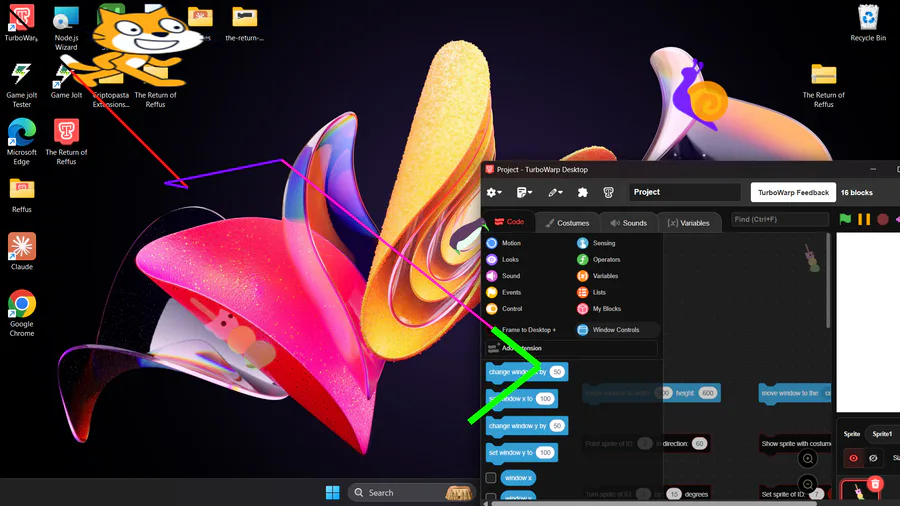Click the horizontal scrollbar at the window bottom

point(654,503)
